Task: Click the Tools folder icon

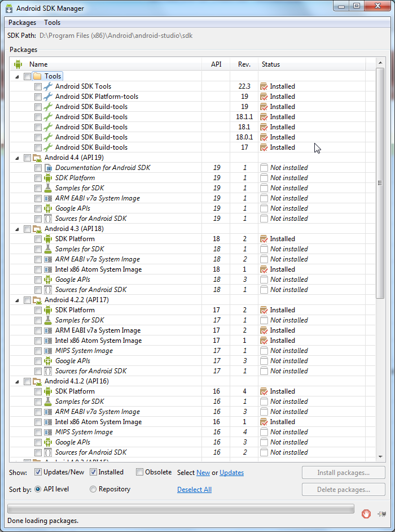Action: (x=37, y=76)
